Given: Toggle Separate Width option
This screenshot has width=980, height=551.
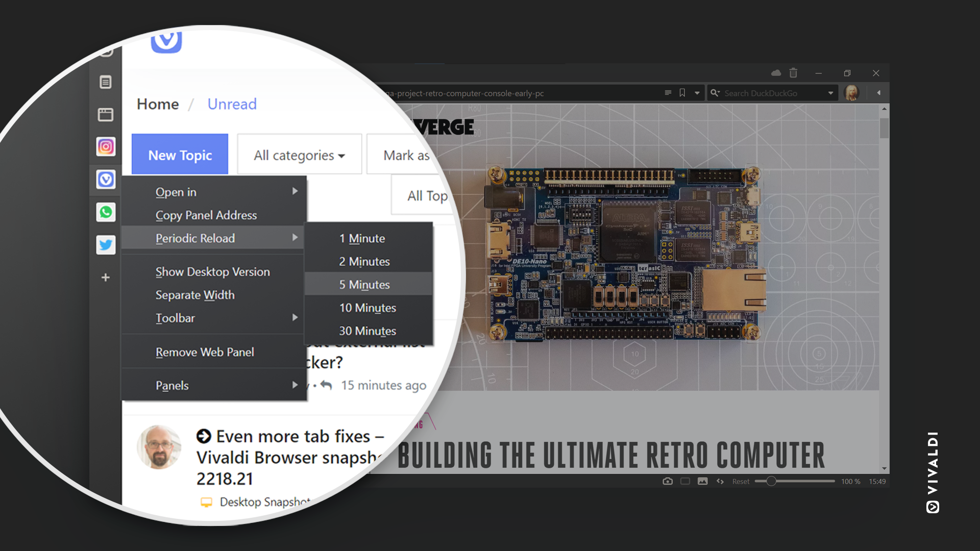Looking at the screenshot, I should click(x=214, y=294).
